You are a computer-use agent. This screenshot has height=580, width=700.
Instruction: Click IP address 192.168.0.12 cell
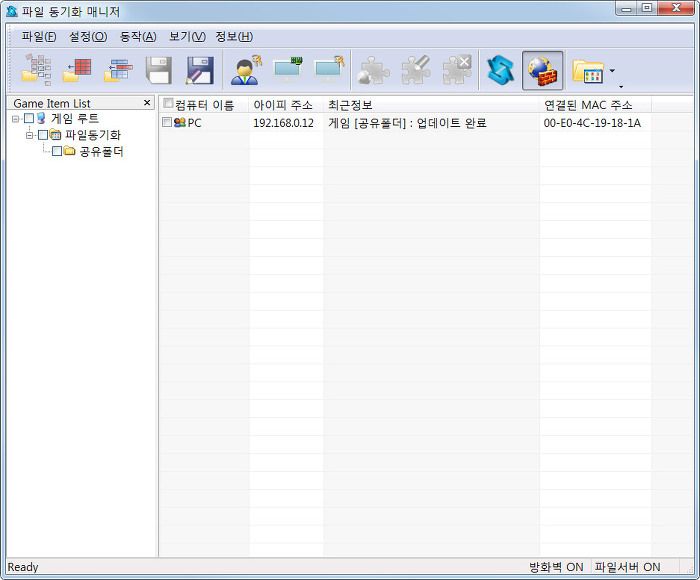tap(283, 123)
